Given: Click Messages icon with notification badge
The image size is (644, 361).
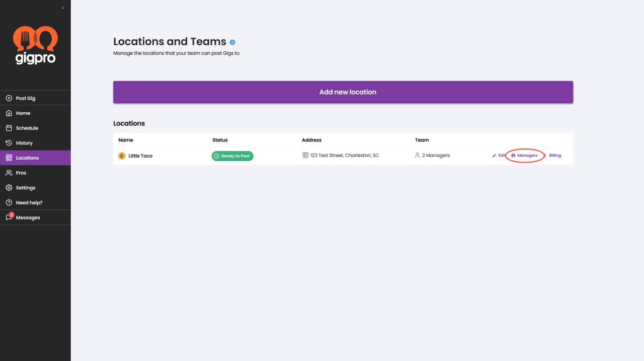Looking at the screenshot, I should [x=9, y=217].
